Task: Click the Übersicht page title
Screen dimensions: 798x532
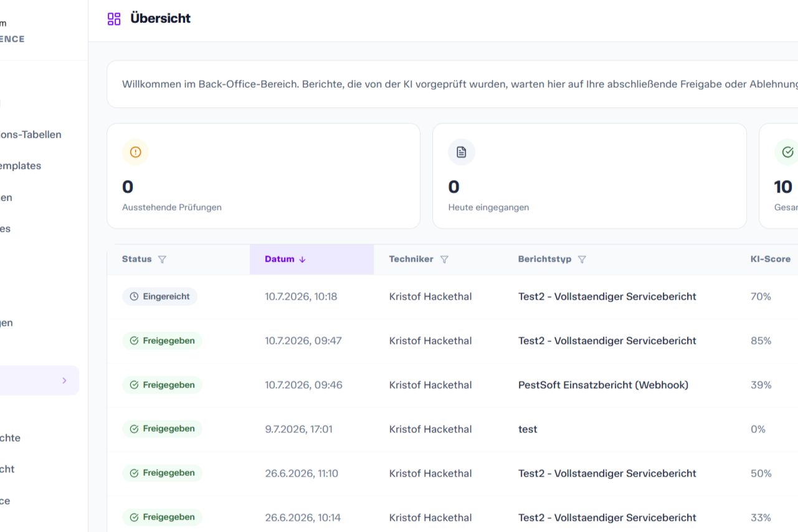Action: (x=160, y=19)
